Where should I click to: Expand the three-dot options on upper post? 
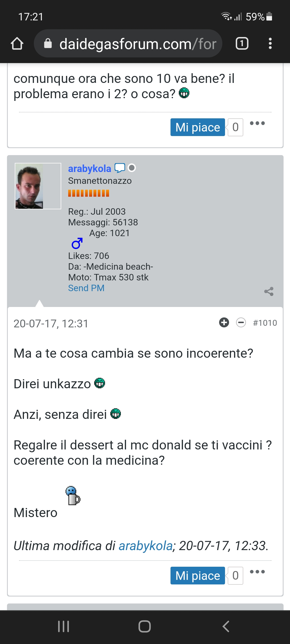[257, 123]
